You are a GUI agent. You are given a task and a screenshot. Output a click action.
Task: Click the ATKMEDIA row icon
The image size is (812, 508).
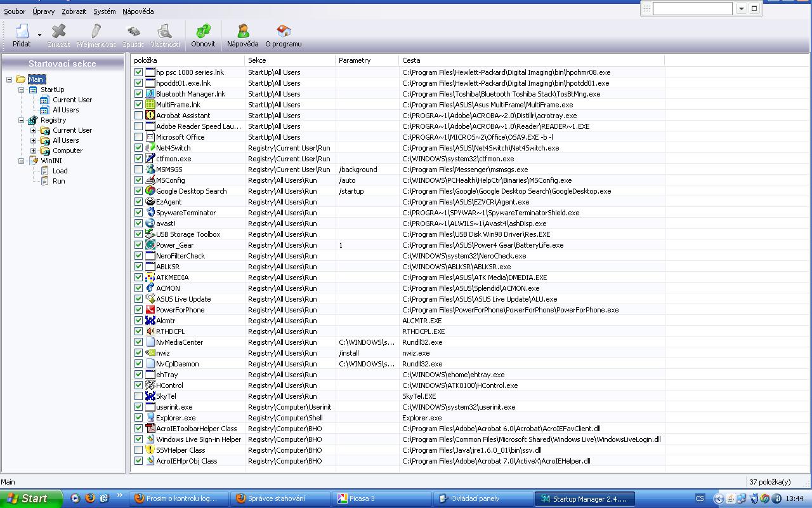pos(150,277)
